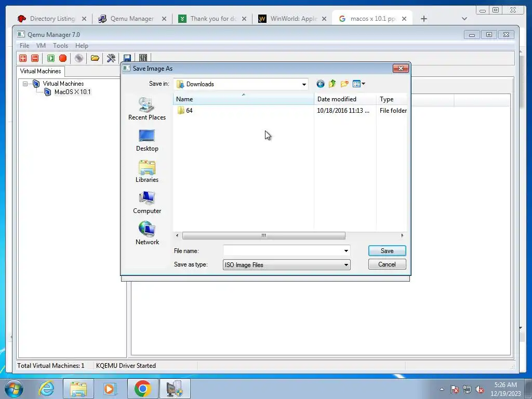
Task: Click the Cancel button
Action: tap(387, 264)
